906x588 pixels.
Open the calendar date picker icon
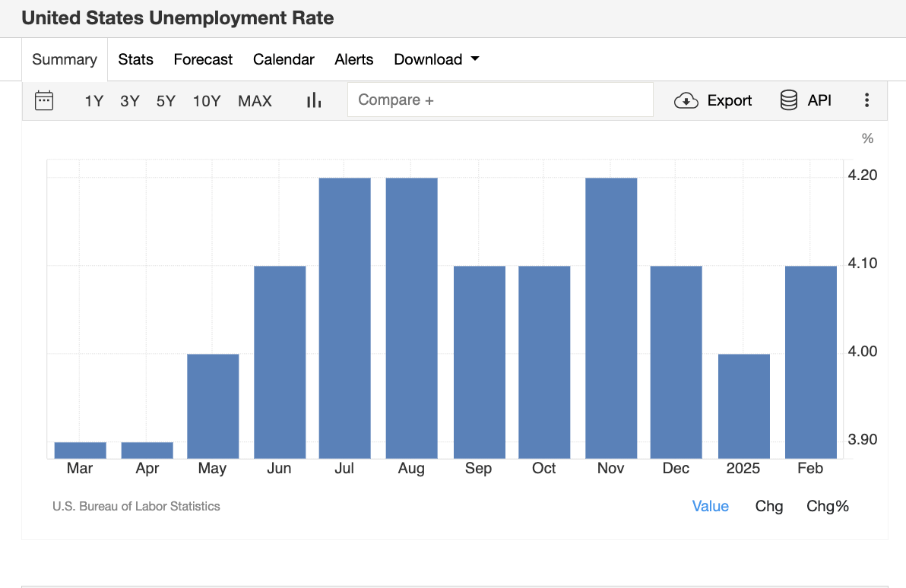tap(43, 100)
